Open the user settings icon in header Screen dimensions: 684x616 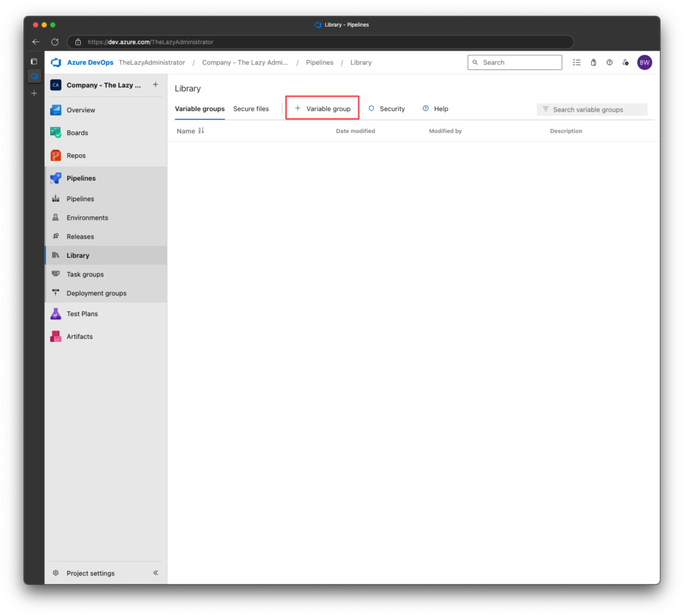point(625,62)
